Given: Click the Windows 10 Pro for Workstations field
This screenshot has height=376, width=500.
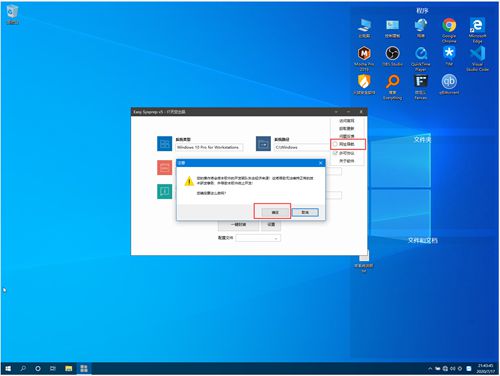Looking at the screenshot, I should (209, 147).
